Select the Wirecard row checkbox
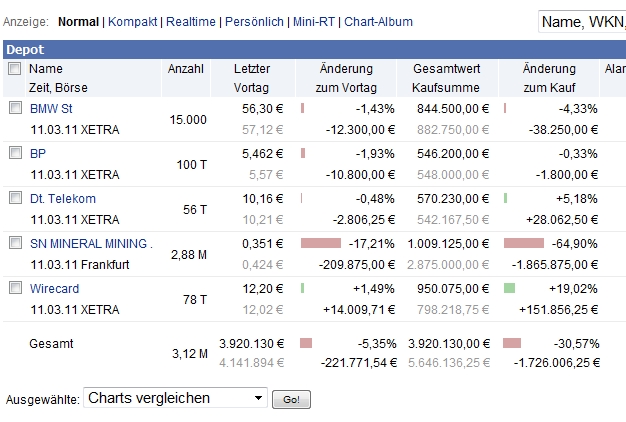Viewport: 626px width, 422px height. 15,288
